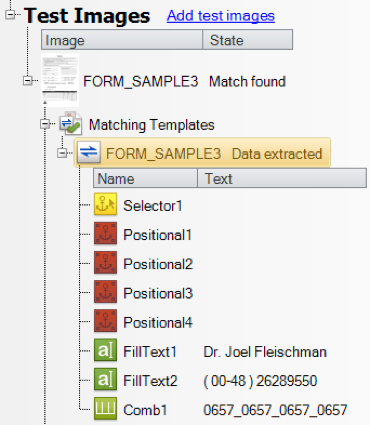370x425 pixels.
Task: Click the Selector1 anchor icon
Action: (x=105, y=204)
